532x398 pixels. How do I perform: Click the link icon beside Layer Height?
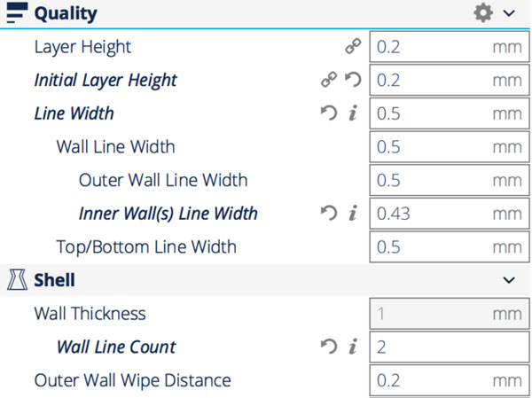[353, 47]
